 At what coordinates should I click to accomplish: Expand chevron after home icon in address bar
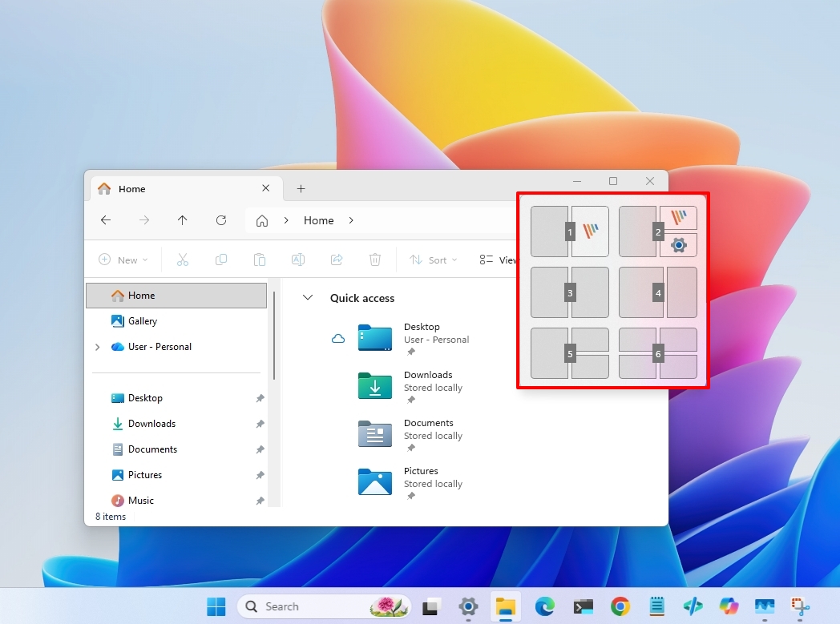click(286, 220)
